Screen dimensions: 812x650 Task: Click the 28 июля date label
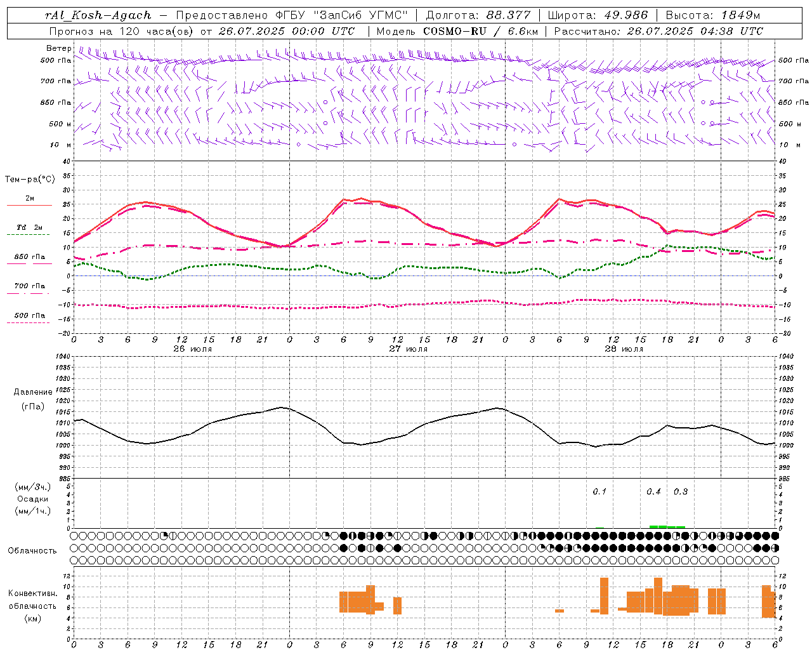[624, 349]
